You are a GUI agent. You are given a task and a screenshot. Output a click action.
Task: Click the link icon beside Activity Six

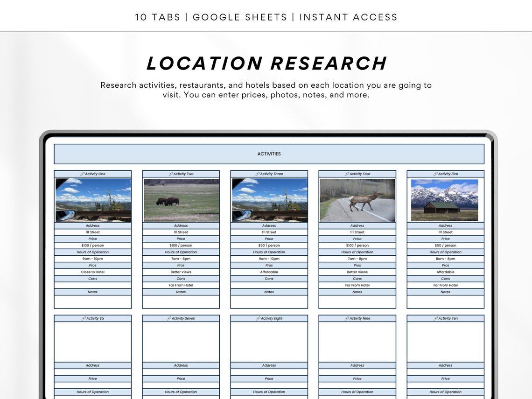(x=84, y=318)
